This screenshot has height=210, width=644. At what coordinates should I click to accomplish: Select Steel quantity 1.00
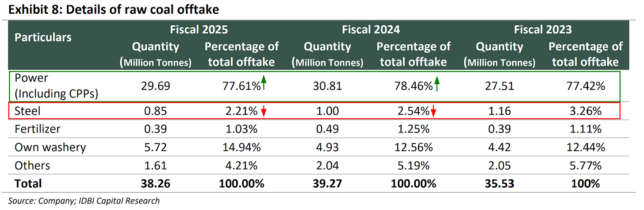tap(327, 112)
